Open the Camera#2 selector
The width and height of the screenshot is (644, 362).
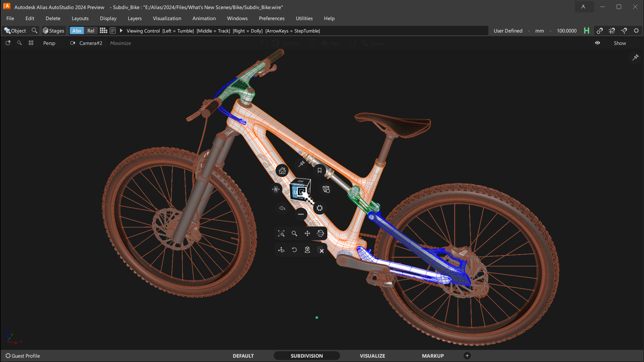[x=90, y=43]
